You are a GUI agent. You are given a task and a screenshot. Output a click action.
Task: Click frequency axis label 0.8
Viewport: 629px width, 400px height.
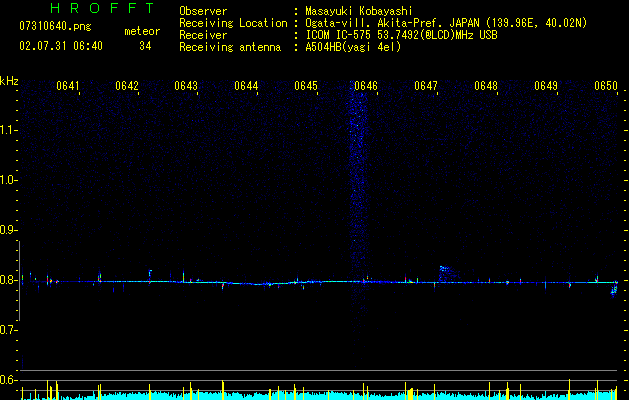point(8,280)
